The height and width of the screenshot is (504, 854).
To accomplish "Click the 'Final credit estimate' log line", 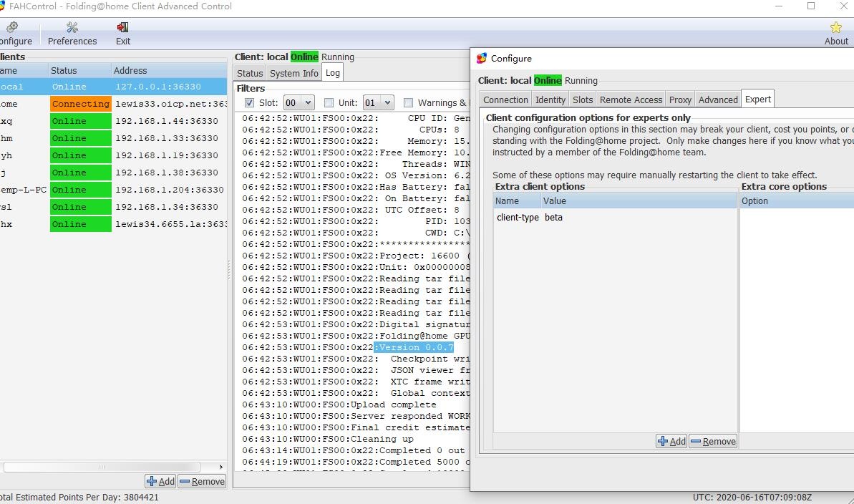I will pos(356,427).
